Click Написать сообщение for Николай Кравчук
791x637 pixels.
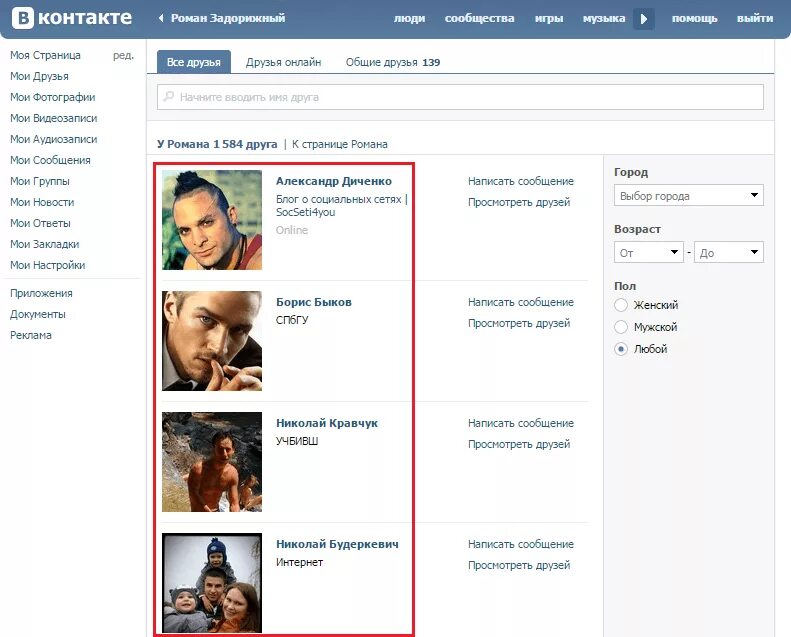click(x=521, y=423)
